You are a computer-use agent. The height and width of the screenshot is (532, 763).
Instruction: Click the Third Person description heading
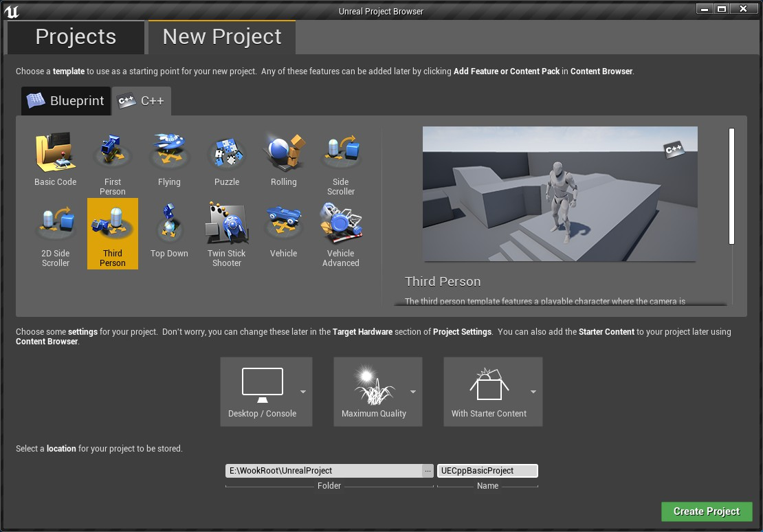443,282
